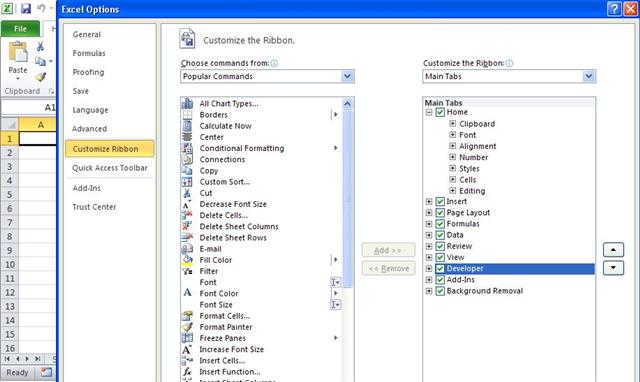640x382 pixels.
Task: Toggle the Insert tab checkbox
Action: point(440,202)
